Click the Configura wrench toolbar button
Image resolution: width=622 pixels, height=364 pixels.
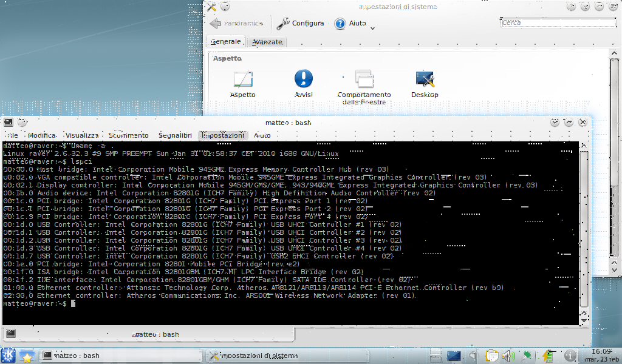tap(300, 24)
